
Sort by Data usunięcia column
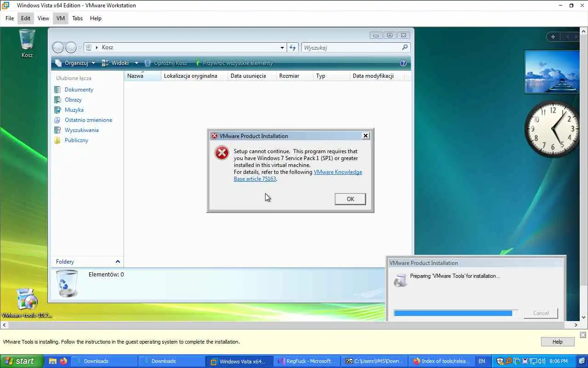pos(252,76)
